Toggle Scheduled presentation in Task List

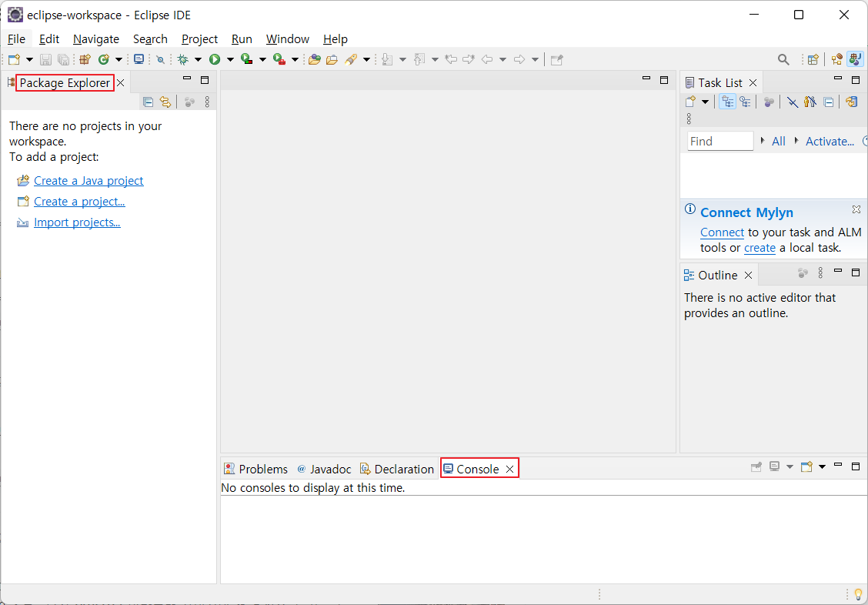[x=745, y=102]
